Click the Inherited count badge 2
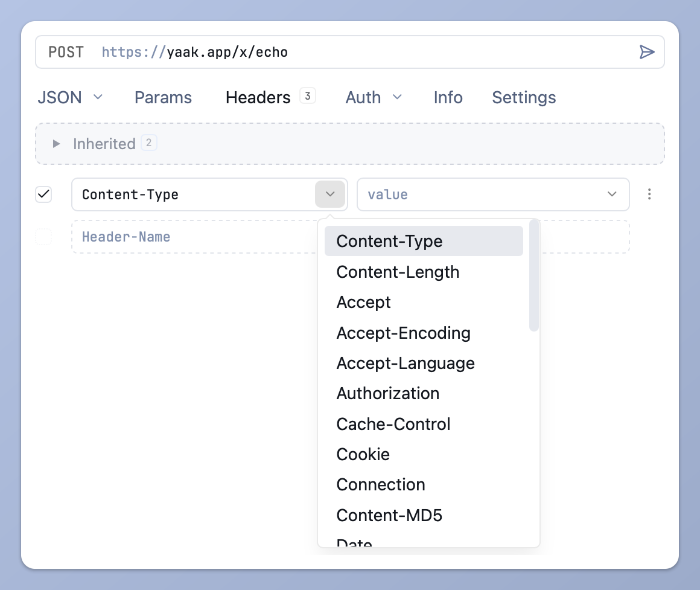The image size is (700, 590). [x=149, y=143]
